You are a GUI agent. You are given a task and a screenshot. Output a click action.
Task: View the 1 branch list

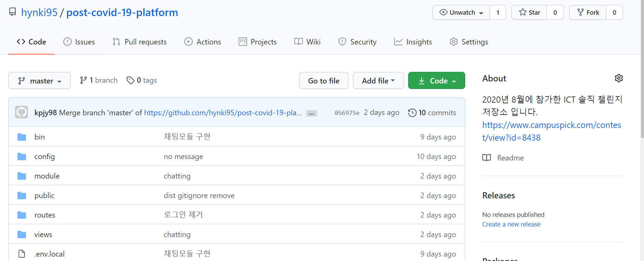[98, 80]
